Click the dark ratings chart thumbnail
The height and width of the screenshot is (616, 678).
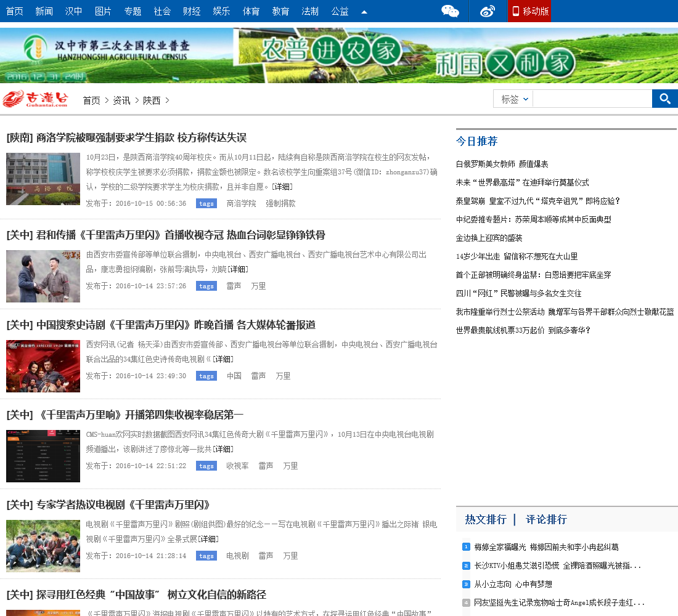point(43,456)
